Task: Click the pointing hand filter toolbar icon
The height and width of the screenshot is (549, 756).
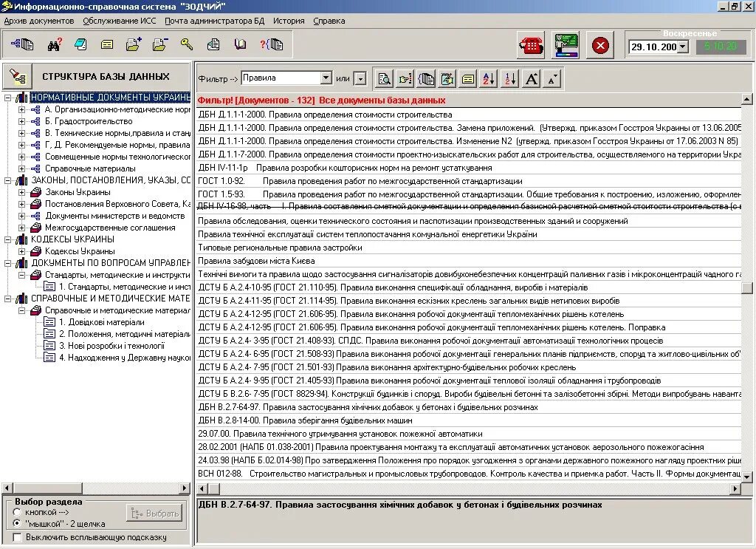Action: click(x=405, y=78)
